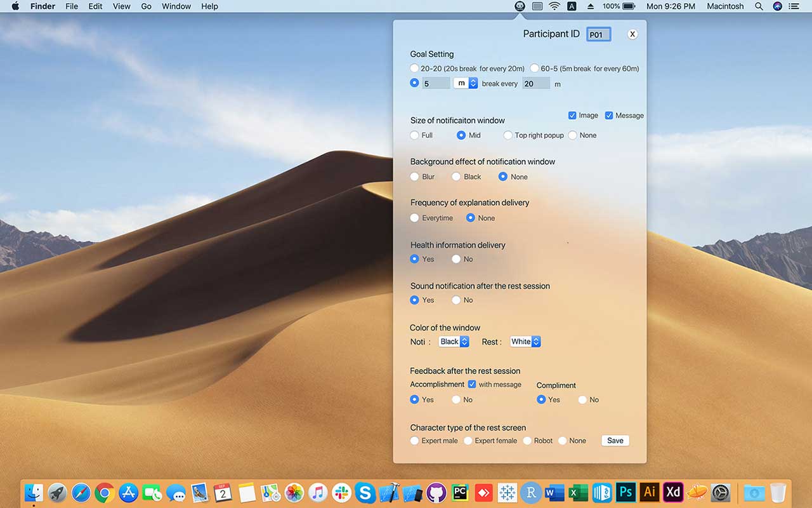The height and width of the screenshot is (508, 812).
Task: Select Everytime explanation frequency
Action: pos(414,218)
